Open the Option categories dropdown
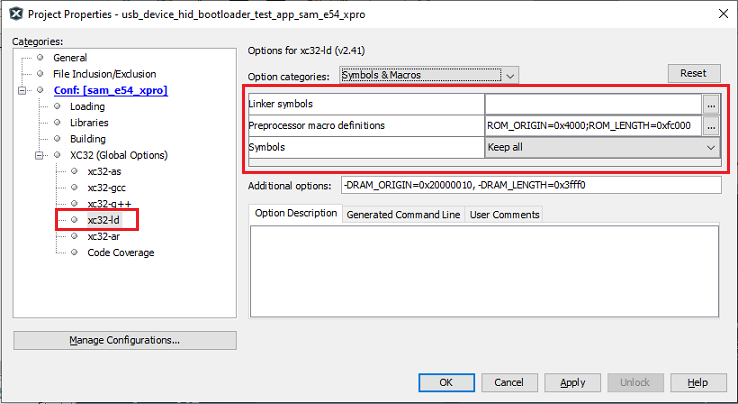The image size is (738, 404). [x=429, y=75]
